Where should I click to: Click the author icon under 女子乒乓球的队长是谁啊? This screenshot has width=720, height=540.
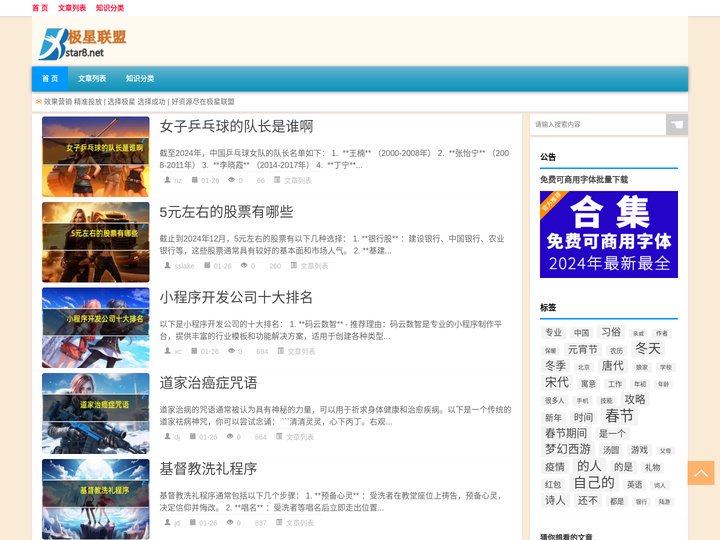point(167,180)
